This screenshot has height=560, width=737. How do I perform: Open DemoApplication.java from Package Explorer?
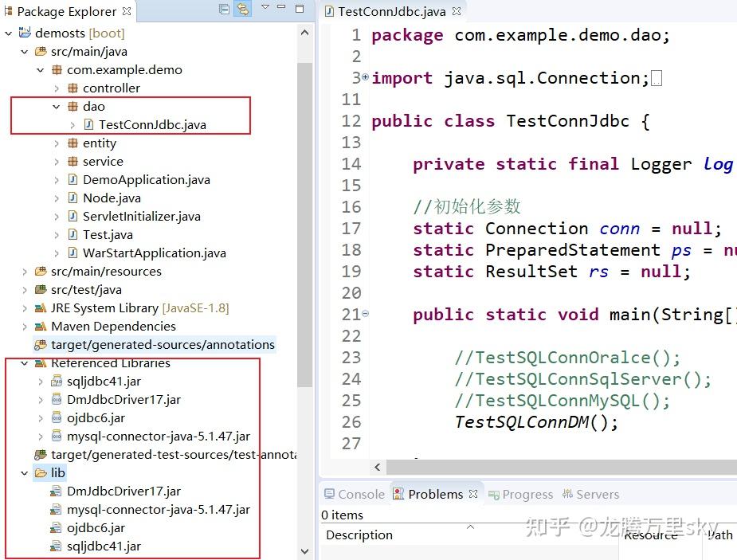147,179
